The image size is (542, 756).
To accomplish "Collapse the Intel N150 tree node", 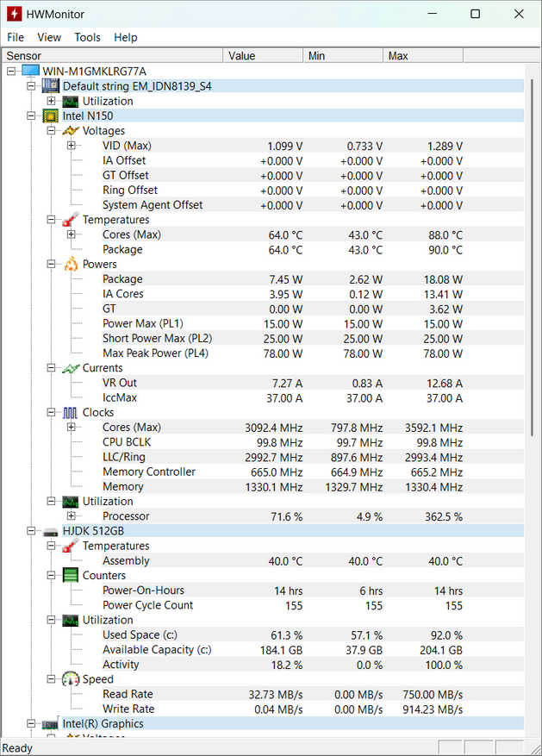I will [x=32, y=116].
